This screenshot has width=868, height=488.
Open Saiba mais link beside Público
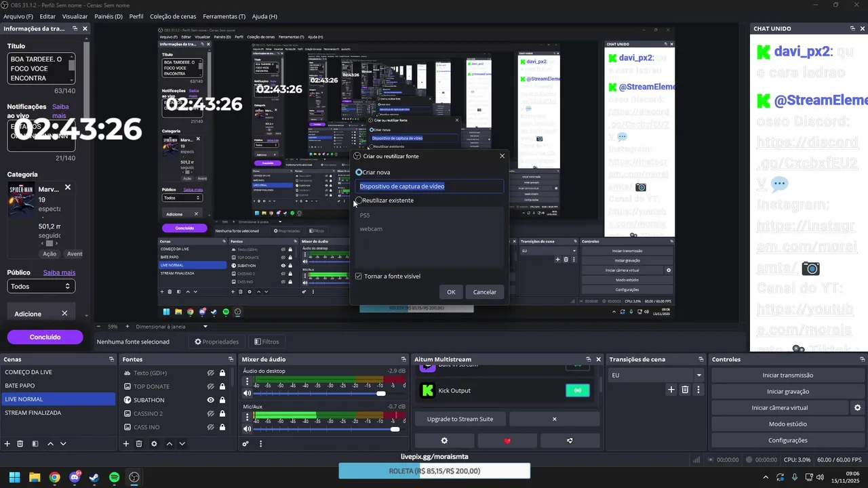coord(59,272)
